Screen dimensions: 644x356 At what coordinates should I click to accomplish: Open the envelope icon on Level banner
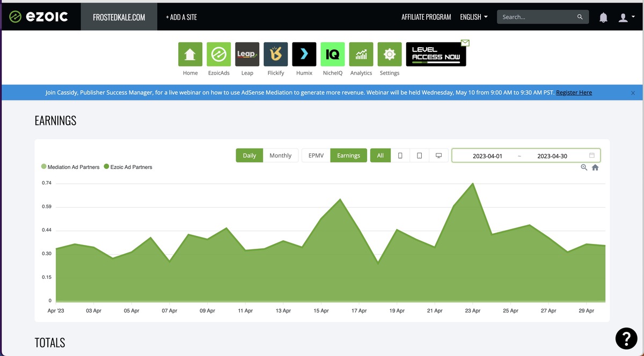[x=465, y=43]
